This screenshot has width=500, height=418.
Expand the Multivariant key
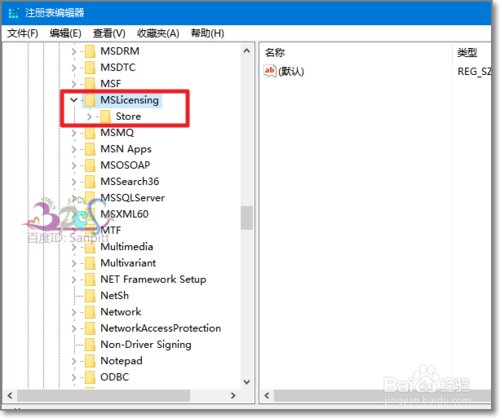point(74,263)
